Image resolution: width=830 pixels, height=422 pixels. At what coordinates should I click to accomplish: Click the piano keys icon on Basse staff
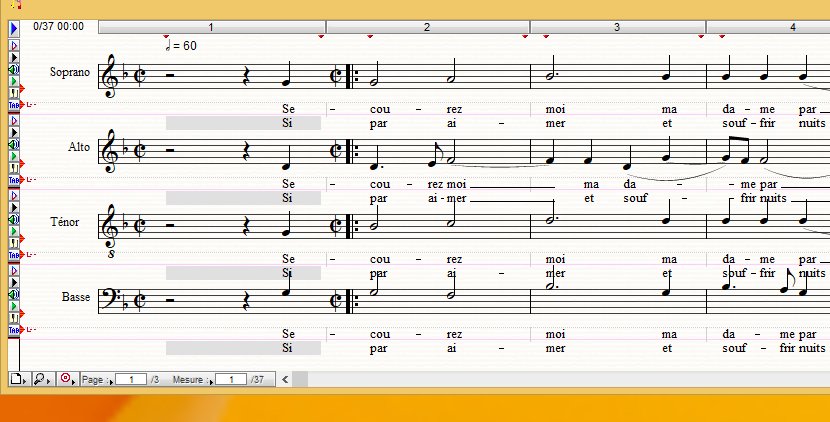point(14,317)
